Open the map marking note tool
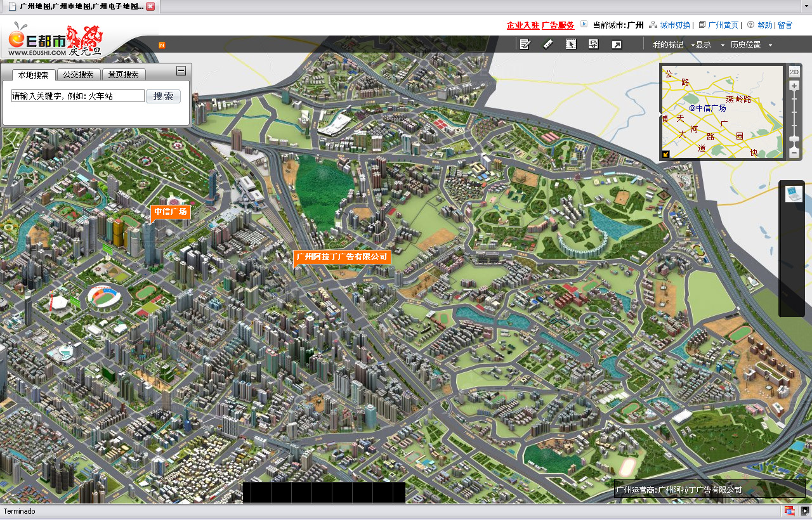The height and width of the screenshot is (520, 812). [525, 44]
